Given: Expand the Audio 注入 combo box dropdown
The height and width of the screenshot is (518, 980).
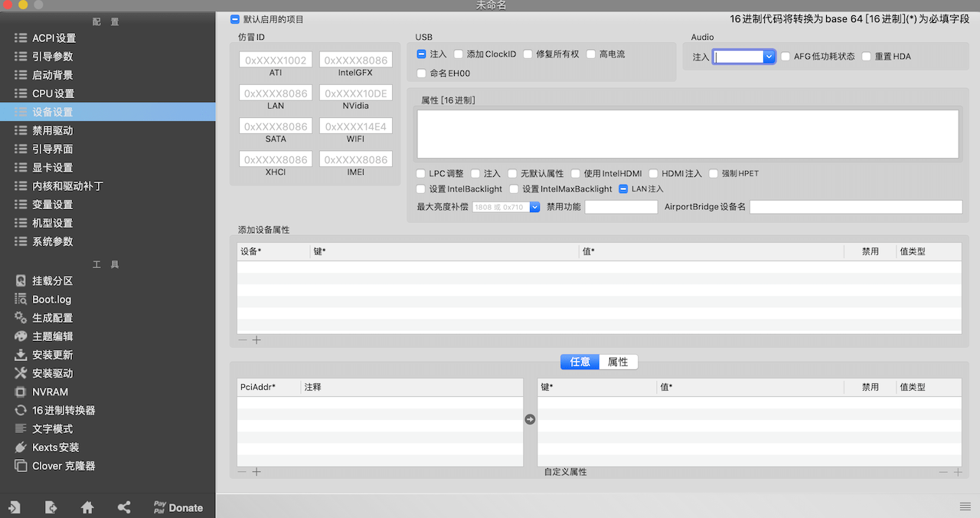Looking at the screenshot, I should point(769,57).
